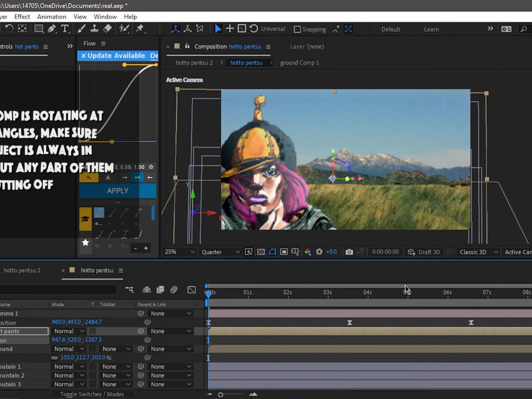Open the Classic 3D renderer dropdown
Screen dimensions: 532x399
coord(479,252)
